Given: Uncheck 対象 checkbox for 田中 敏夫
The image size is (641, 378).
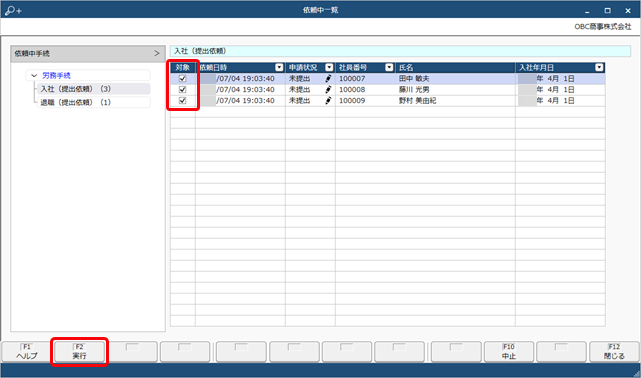Looking at the screenshot, I should [182, 78].
